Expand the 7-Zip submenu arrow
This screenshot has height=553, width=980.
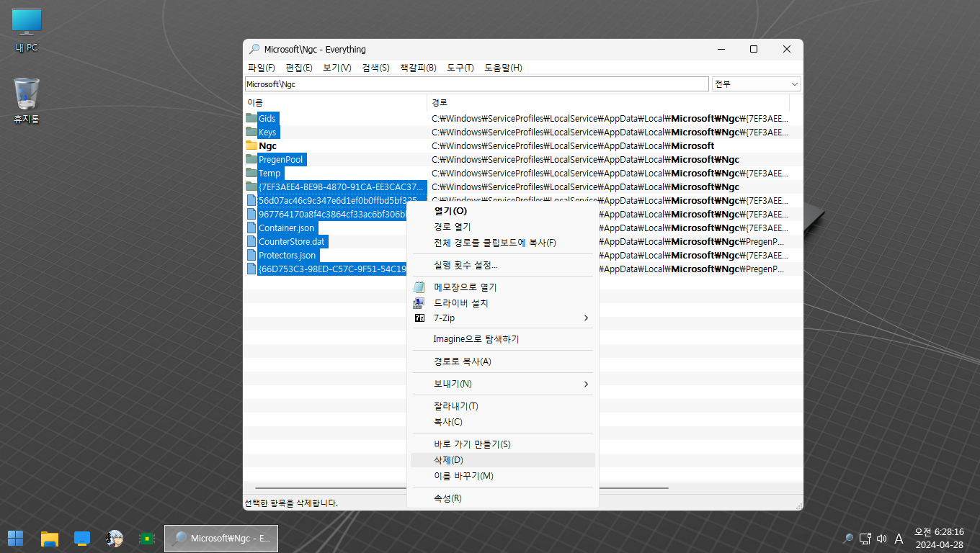pos(586,318)
